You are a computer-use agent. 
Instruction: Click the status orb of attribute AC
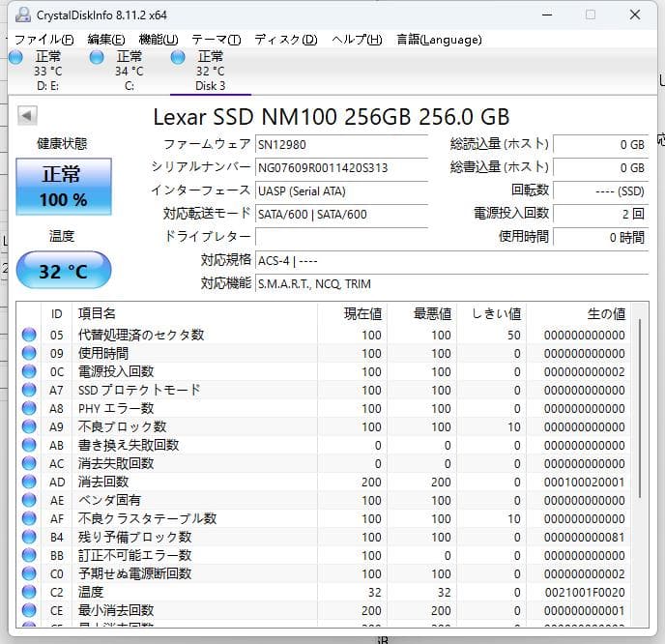[29, 463]
